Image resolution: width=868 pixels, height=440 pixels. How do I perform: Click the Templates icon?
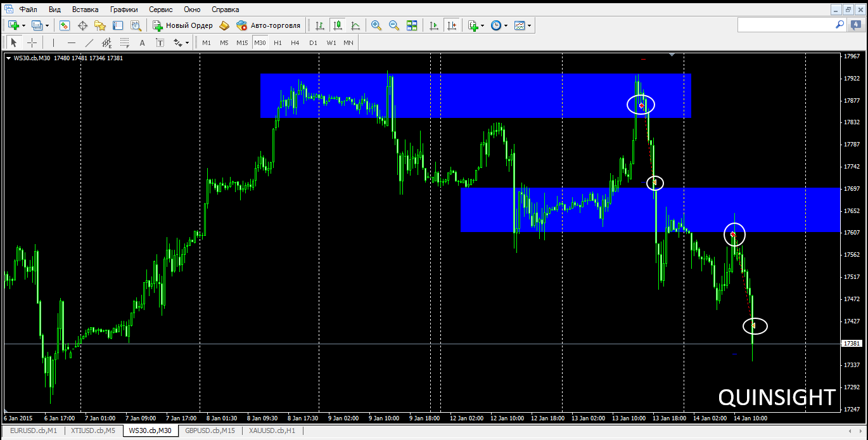click(x=520, y=25)
